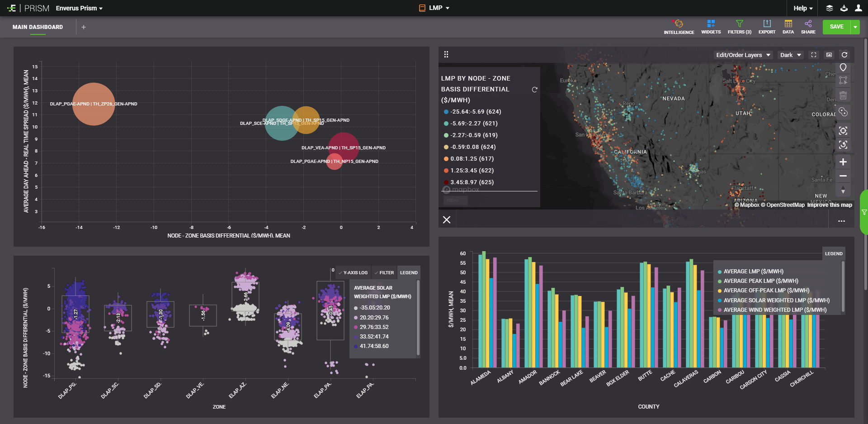The height and width of the screenshot is (424, 868).
Task: Open the Widgets menu
Action: 711,27
